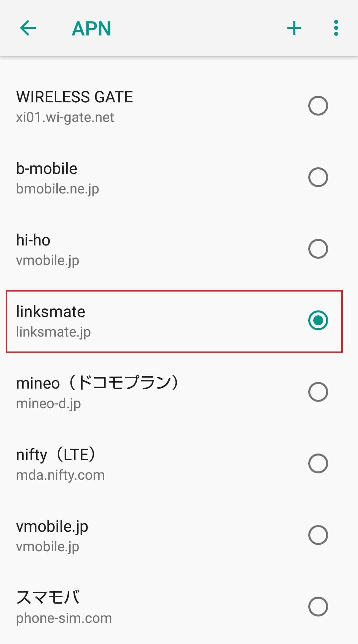Open the linksmate APN configuration
The height and width of the screenshot is (644, 358).
click(x=133, y=320)
